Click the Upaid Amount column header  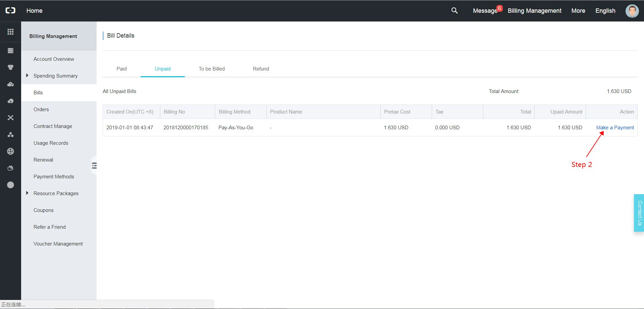(566, 112)
